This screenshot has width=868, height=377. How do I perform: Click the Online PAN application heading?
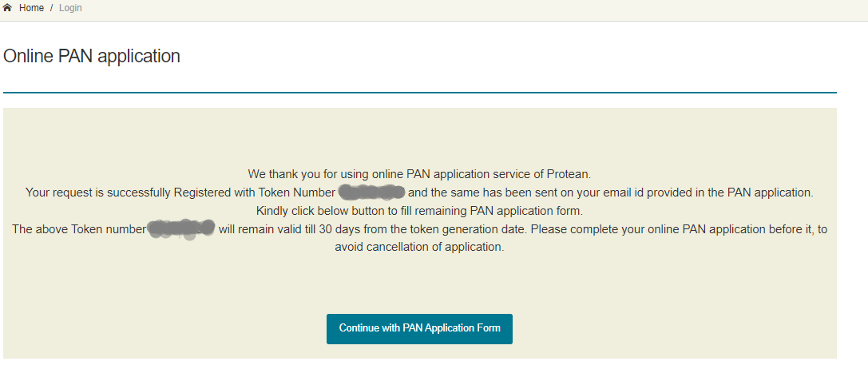pyautogui.click(x=92, y=57)
